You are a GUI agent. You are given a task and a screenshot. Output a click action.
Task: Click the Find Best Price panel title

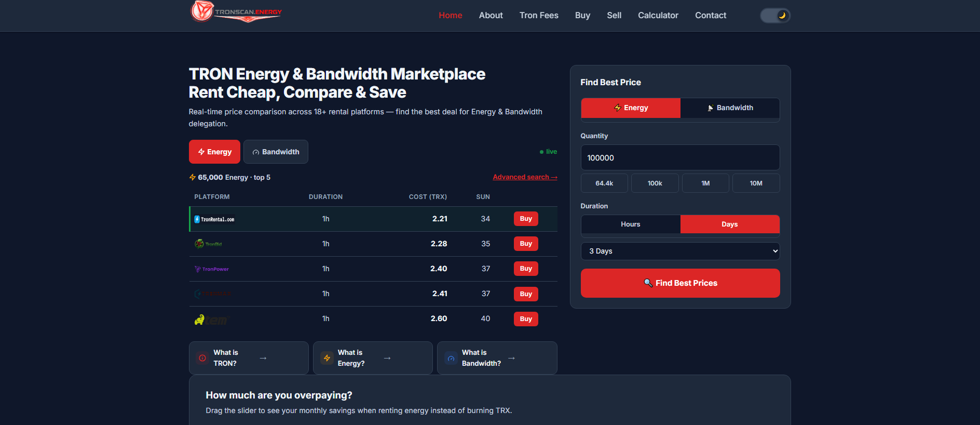tap(610, 82)
